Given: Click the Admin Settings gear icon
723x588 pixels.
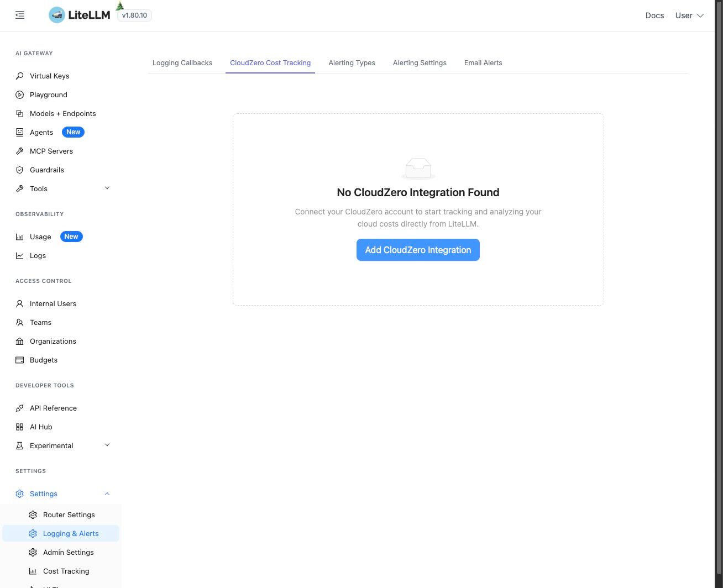Looking at the screenshot, I should [x=33, y=552].
